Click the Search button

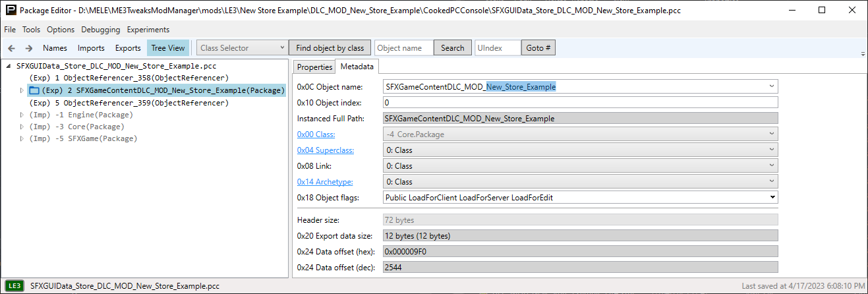[x=453, y=48]
